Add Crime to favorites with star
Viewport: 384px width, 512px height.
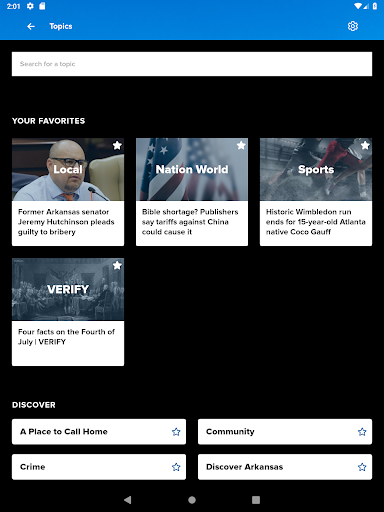pos(176,467)
